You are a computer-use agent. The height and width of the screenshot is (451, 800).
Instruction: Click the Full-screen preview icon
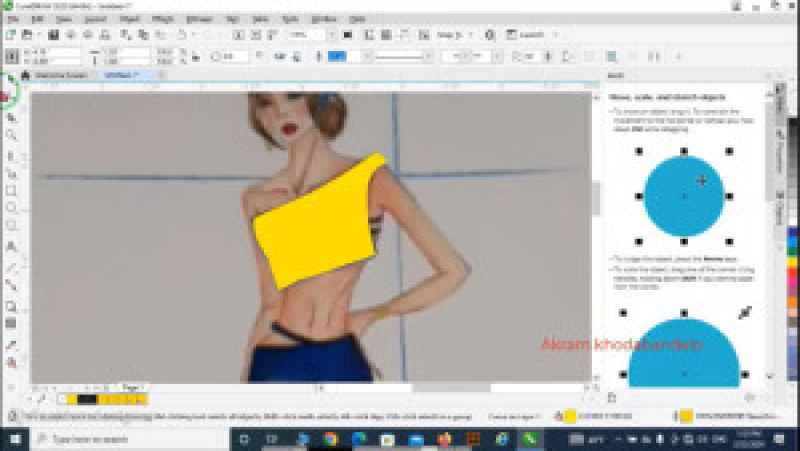coord(348,35)
